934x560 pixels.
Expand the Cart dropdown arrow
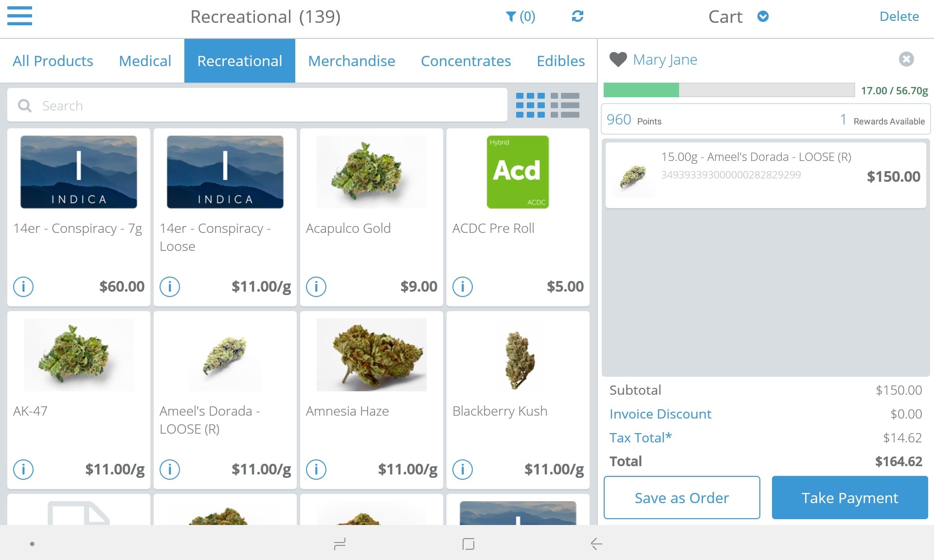(x=763, y=17)
